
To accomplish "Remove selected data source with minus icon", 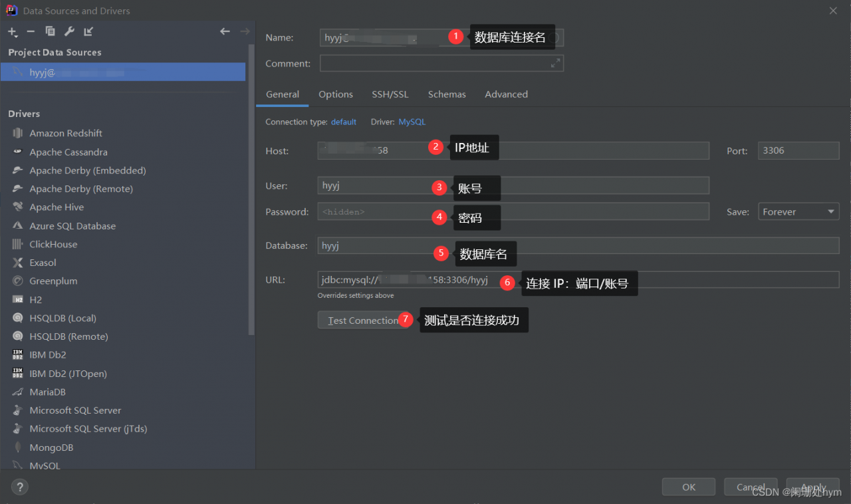I will (x=31, y=31).
